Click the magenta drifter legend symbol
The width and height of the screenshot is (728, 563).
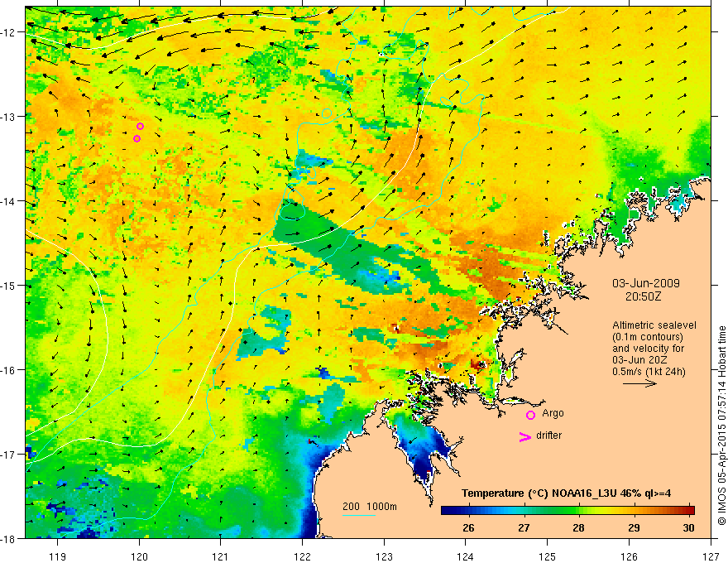524,436
